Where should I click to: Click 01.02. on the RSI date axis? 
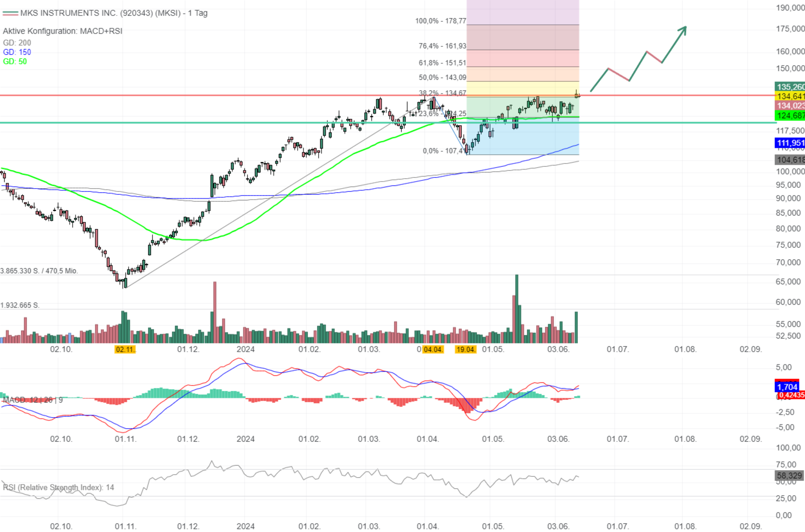pos(310,526)
